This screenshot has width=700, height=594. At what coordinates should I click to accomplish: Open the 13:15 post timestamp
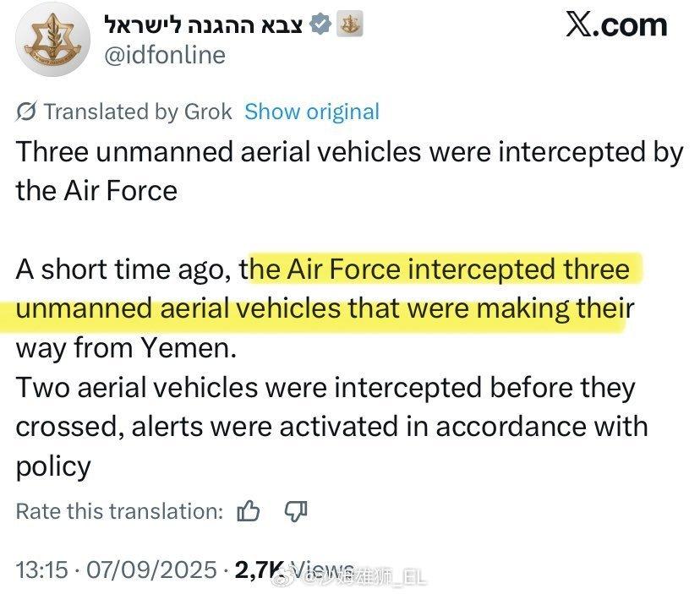42,569
